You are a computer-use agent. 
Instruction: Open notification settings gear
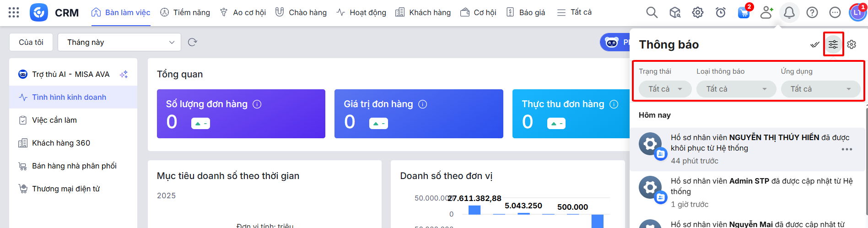point(852,44)
